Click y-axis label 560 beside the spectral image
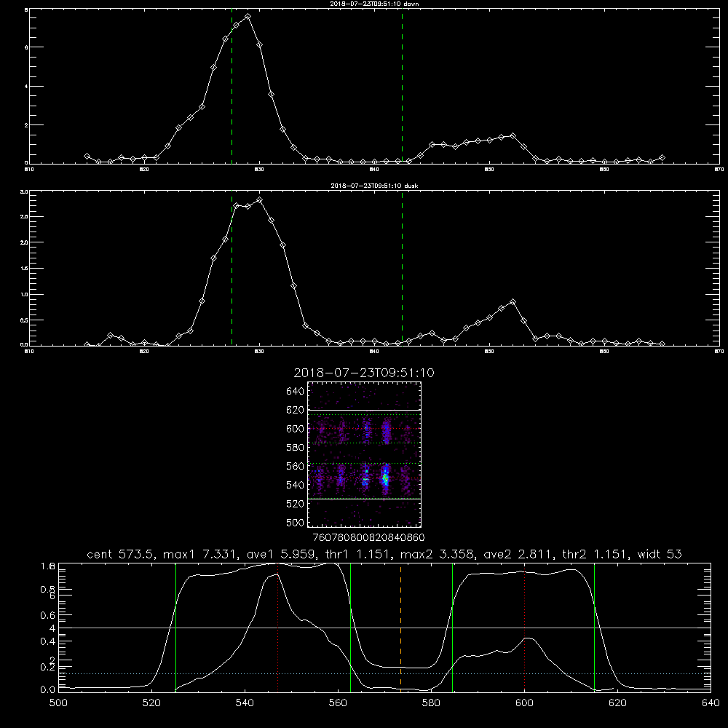This screenshot has width=728, height=728. [x=295, y=466]
